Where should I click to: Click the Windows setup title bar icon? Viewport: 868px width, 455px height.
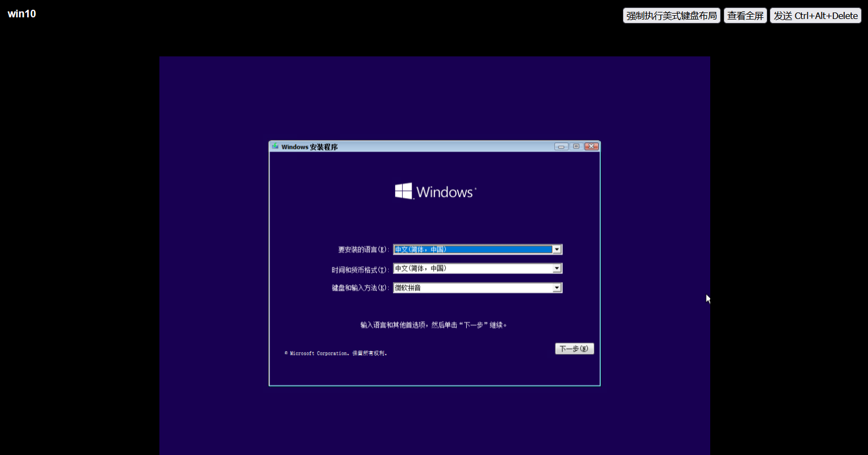275,146
